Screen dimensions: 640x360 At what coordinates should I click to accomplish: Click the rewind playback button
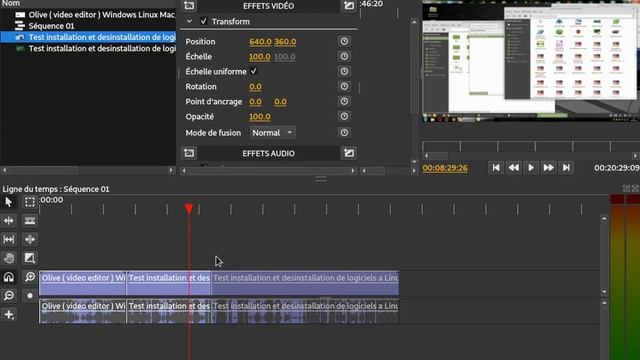[513, 168]
